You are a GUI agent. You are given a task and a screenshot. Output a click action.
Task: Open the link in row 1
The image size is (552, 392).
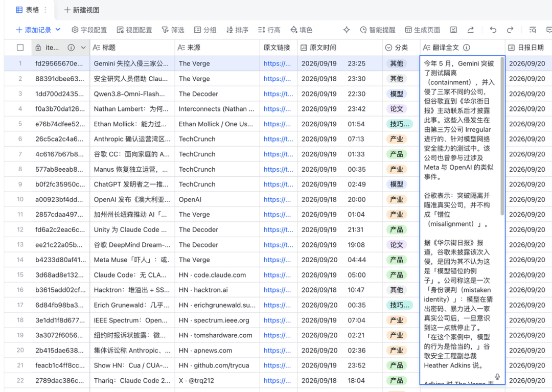pyautogui.click(x=278, y=64)
